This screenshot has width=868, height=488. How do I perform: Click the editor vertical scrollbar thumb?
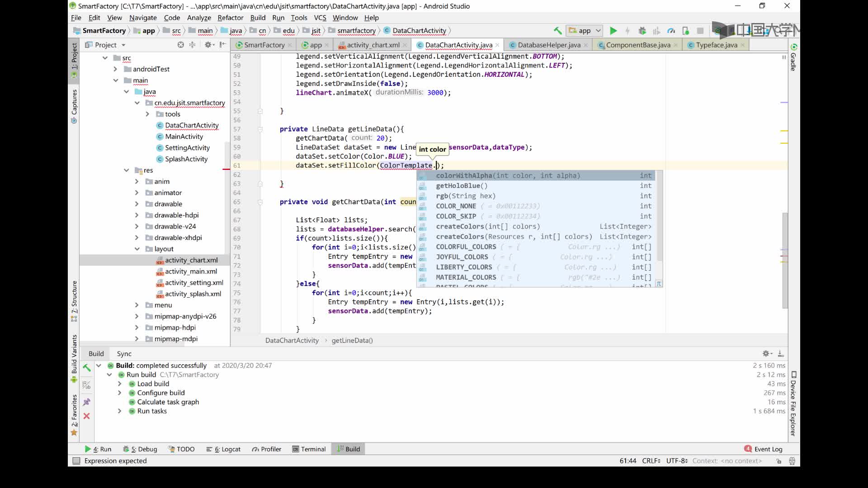tap(785, 260)
